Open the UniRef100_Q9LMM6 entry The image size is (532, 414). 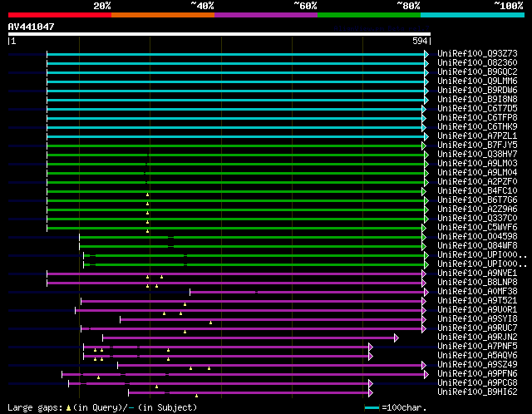click(477, 81)
